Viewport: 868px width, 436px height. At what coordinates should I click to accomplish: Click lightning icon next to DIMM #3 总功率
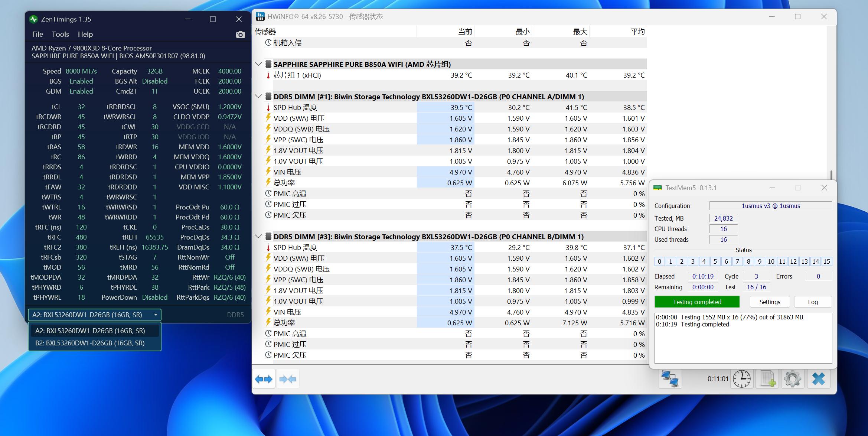pyautogui.click(x=268, y=322)
